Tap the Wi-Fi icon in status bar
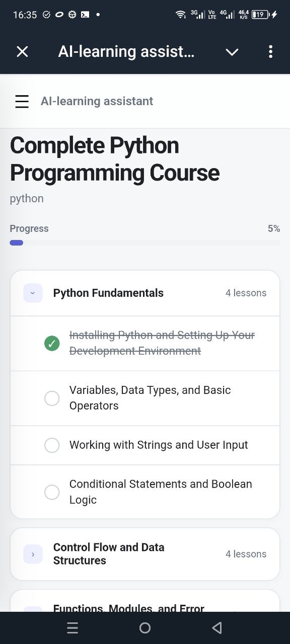 (180, 15)
